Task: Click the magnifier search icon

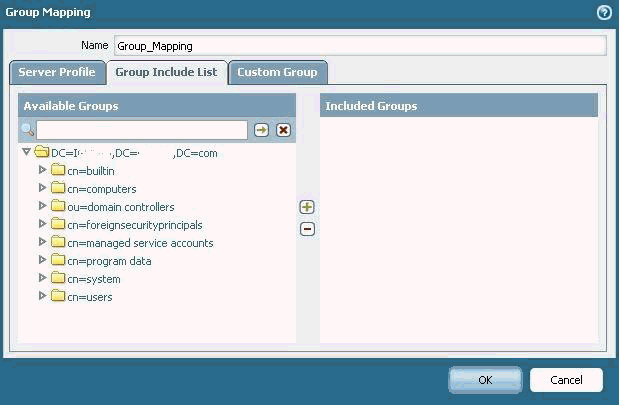Action: 27,130
